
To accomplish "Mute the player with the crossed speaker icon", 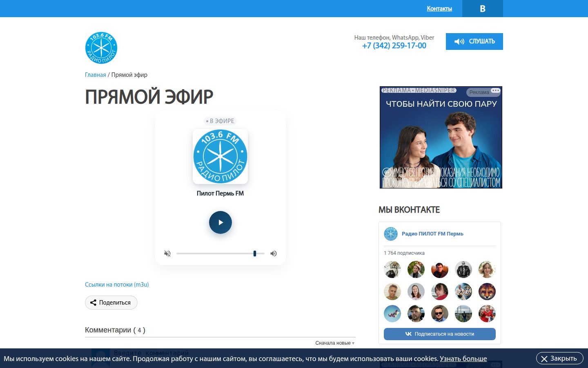I will [x=167, y=254].
